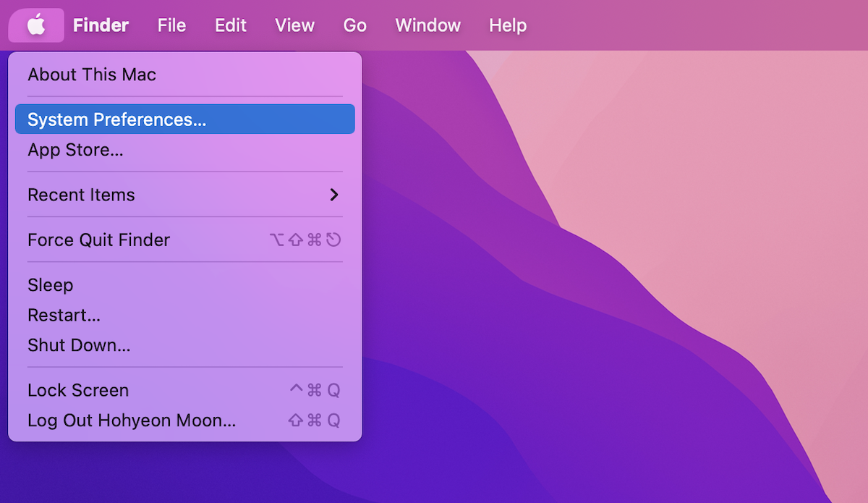Select Force Quit Finder
The height and width of the screenshot is (503, 868).
98,240
